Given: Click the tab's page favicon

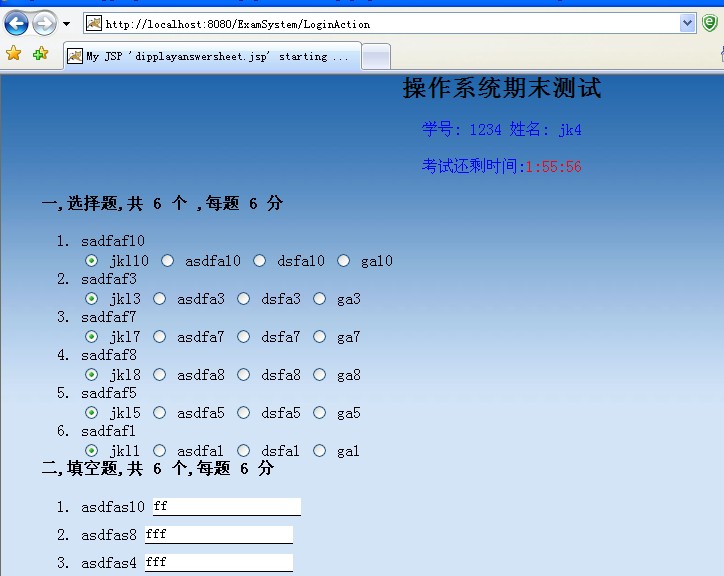Looking at the screenshot, I should coord(75,56).
